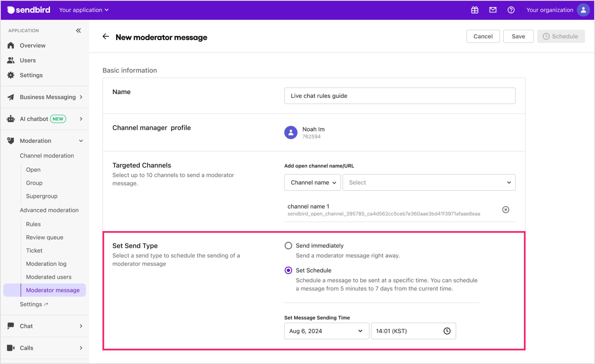595x364 pixels.
Task: Remove channel name 1 with X icon
Action: 505,210
